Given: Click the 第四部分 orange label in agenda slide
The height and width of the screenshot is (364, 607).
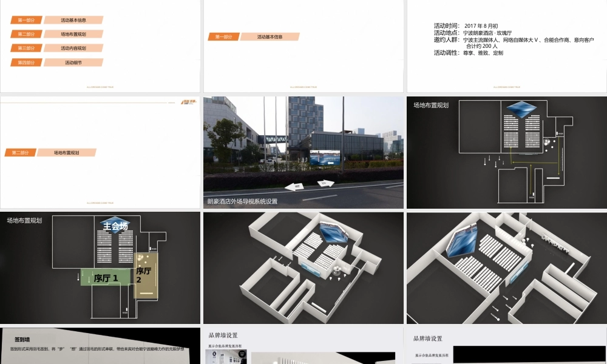Looking at the screenshot, I should 26,62.
